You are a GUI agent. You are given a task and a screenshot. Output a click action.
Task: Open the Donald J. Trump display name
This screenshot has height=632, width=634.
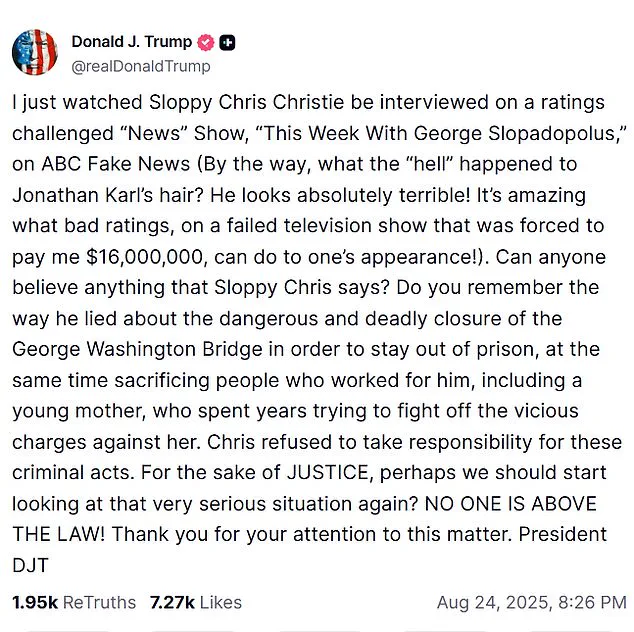click(x=132, y=42)
